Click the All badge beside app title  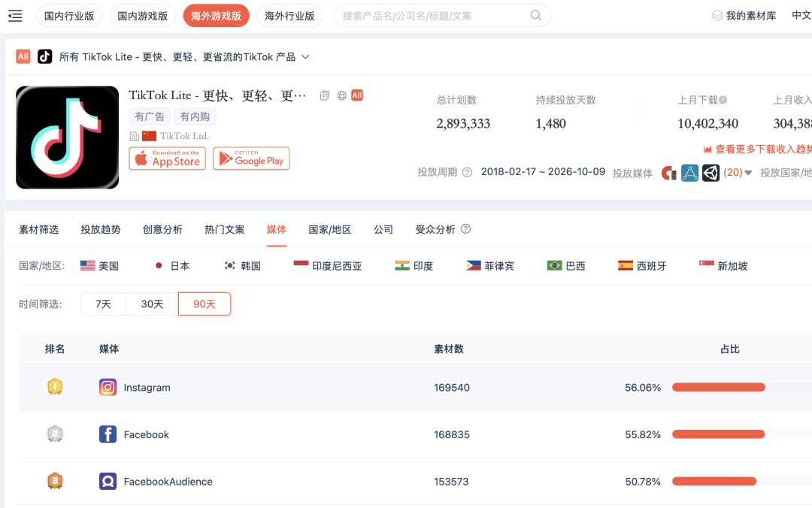point(357,95)
